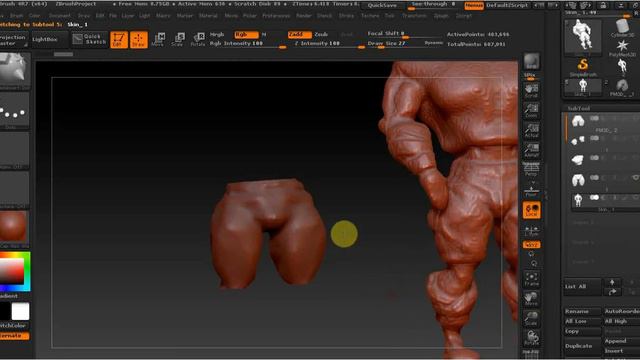This screenshot has width=640, height=360.
Task: Adjust the Rgb Intensity slider
Action: coord(248,44)
